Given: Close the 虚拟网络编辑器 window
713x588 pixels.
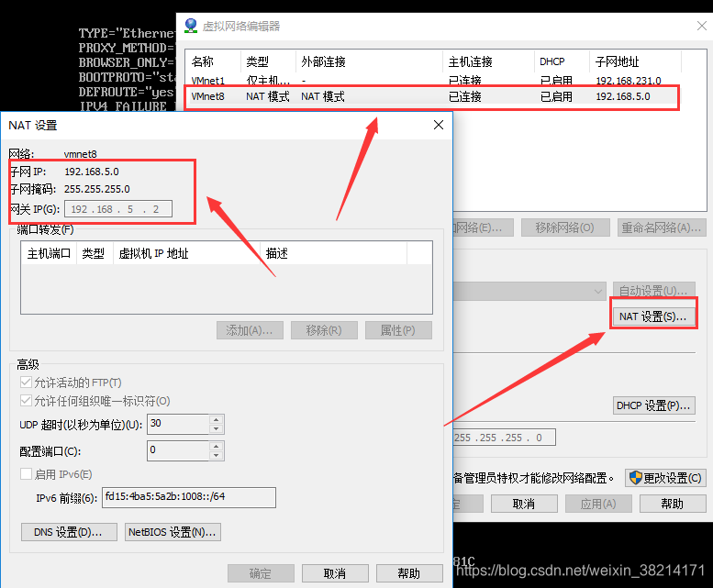Looking at the screenshot, I should [702, 26].
